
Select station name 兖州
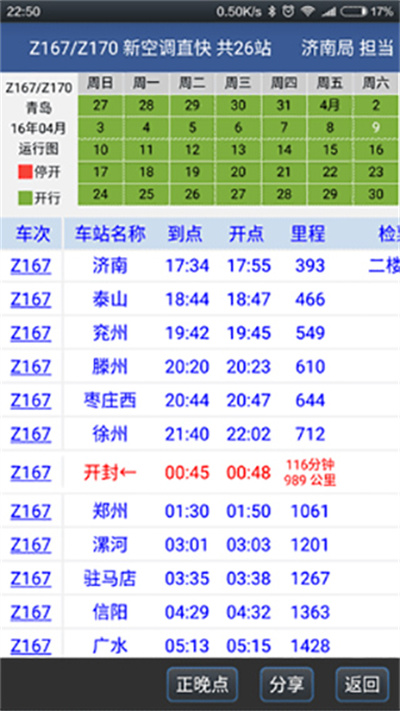110,333
